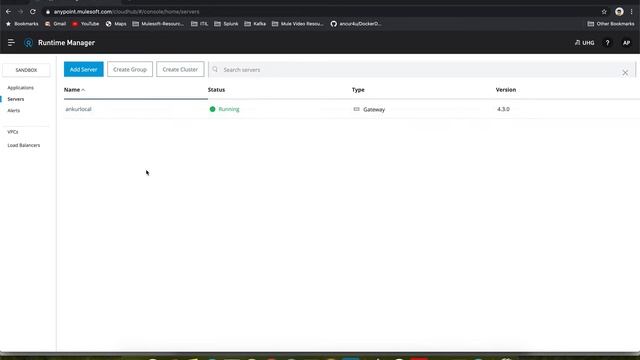Click the Gateway type icon
Screen dimensions: 640x360
point(356,109)
